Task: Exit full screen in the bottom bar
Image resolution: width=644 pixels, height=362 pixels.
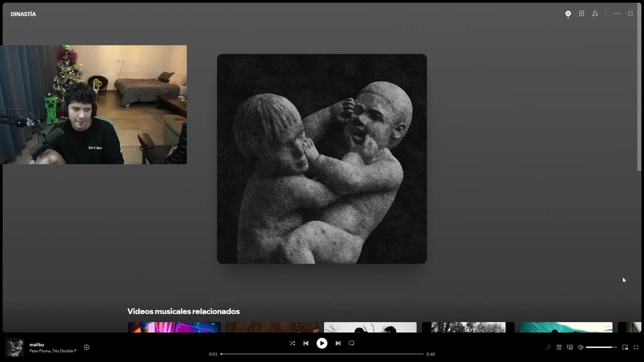Action: tap(636, 347)
